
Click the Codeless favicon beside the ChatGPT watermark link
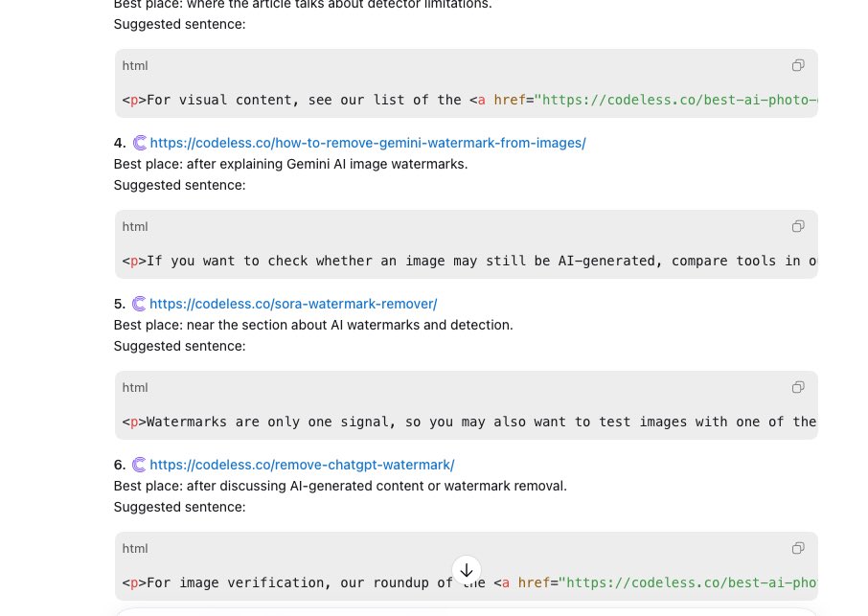[x=139, y=465]
